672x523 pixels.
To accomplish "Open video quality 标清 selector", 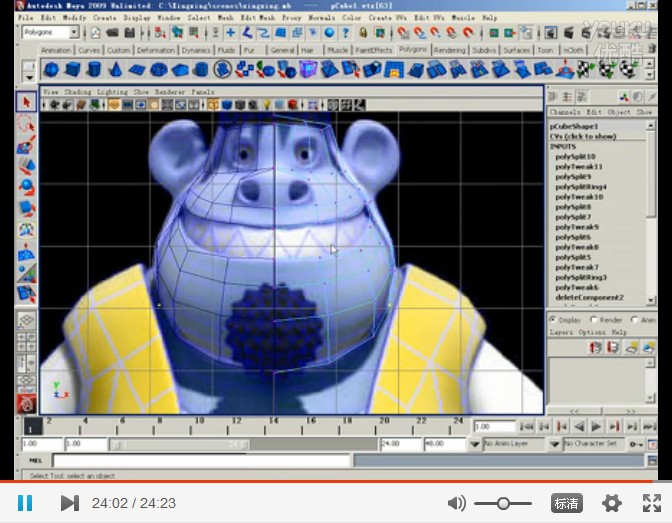I will pos(566,503).
